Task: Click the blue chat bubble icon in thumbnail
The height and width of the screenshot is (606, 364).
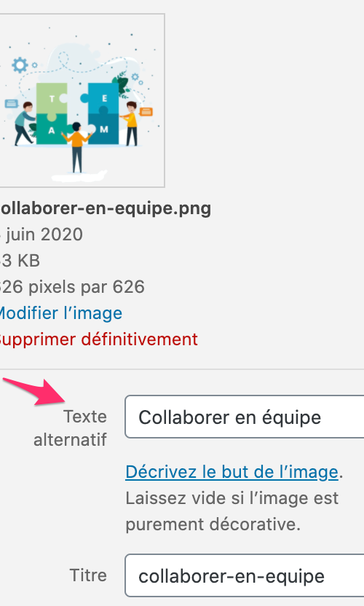Action: [11, 103]
